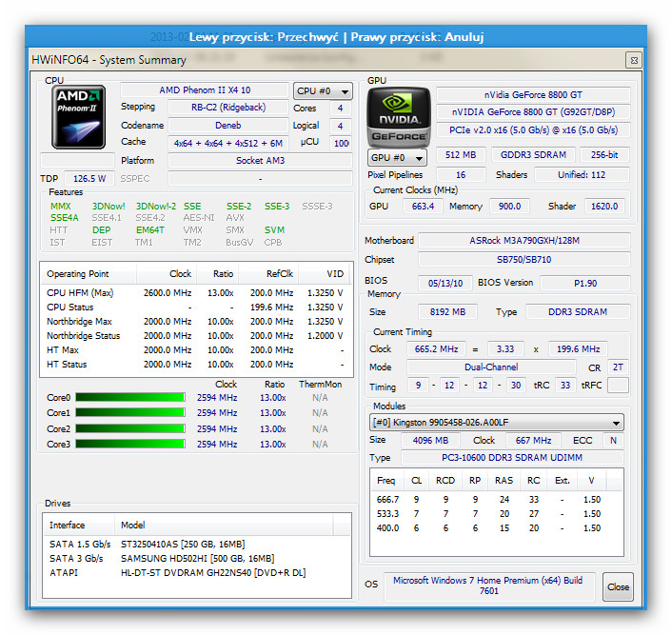This screenshot has height=635, width=672.
Task: Click the VID column header
Action: tap(324, 274)
